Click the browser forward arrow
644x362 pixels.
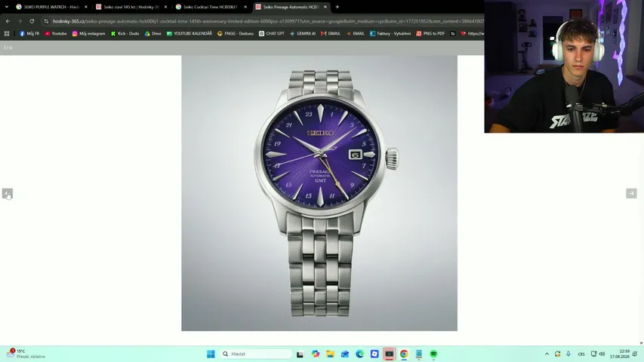(x=20, y=21)
